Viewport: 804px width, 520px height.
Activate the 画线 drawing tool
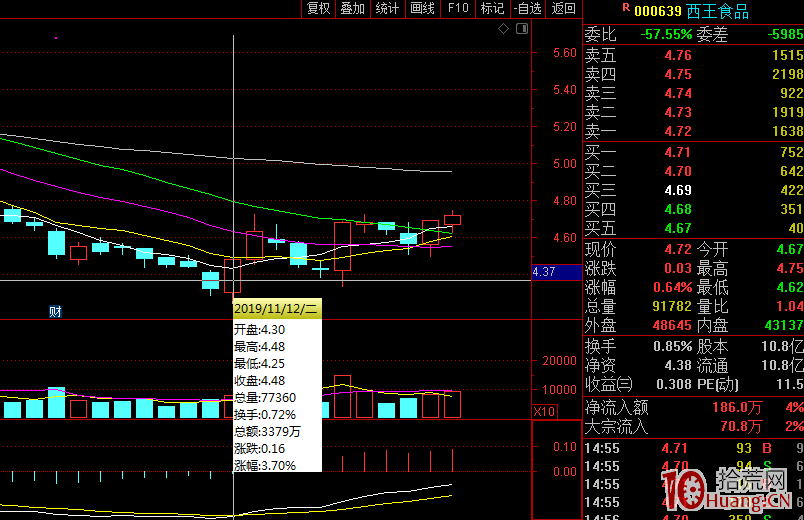(x=423, y=8)
